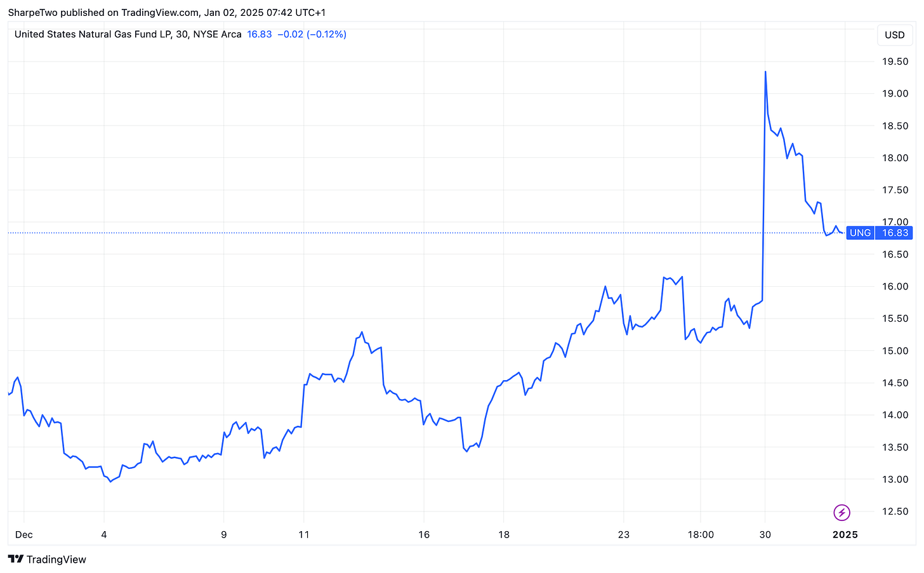
Task: Click the 19.50 price axis label
Action: point(895,62)
